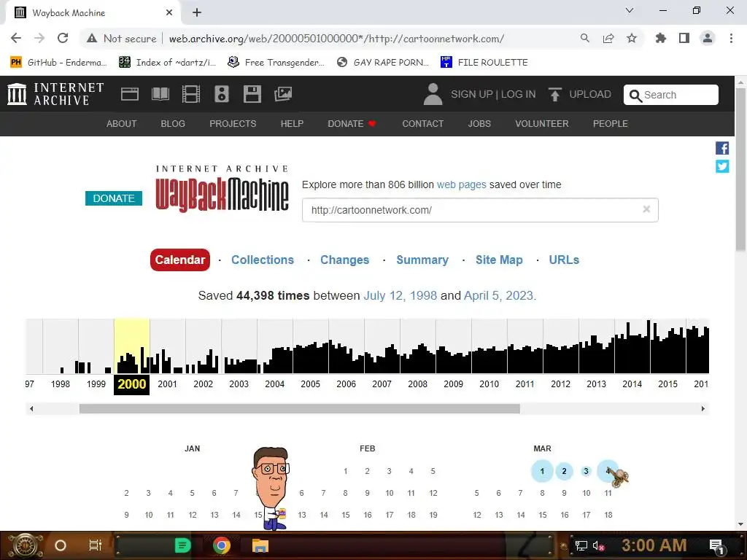The height and width of the screenshot is (560, 747).
Task: Go back using browser back arrow
Action: click(16, 38)
